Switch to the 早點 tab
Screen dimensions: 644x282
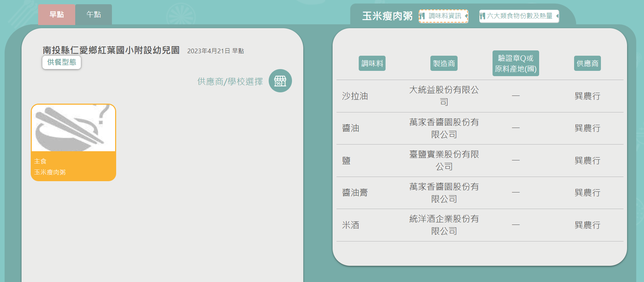(56, 14)
